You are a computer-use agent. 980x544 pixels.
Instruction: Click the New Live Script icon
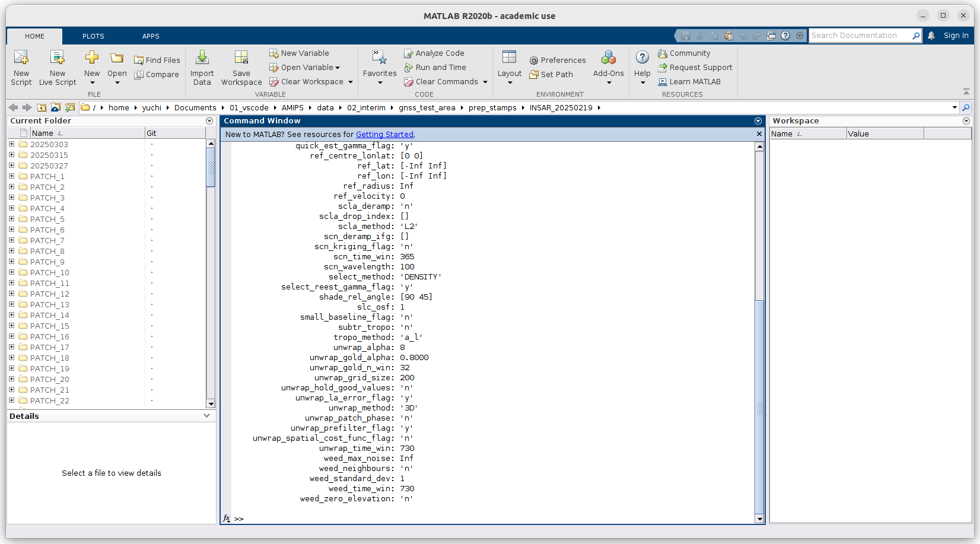click(58, 58)
